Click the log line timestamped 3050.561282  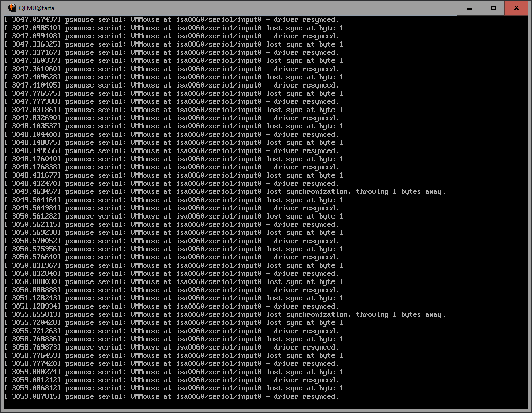tap(173, 216)
